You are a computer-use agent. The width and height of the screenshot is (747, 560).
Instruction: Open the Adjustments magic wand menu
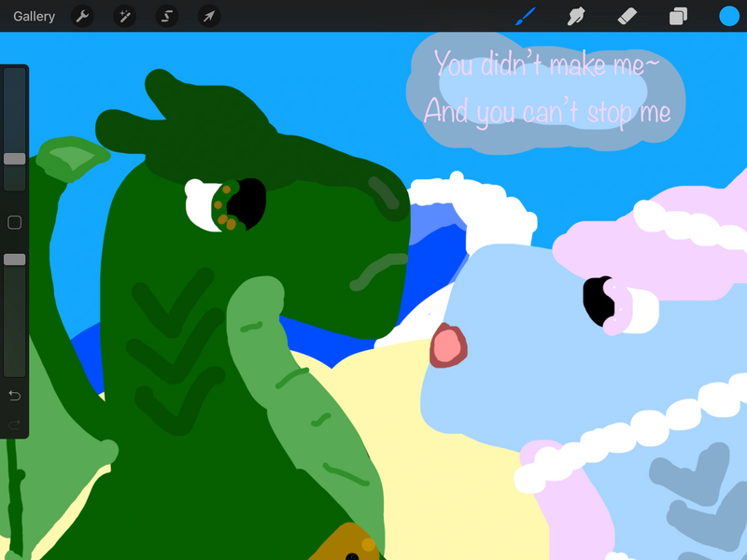124,16
